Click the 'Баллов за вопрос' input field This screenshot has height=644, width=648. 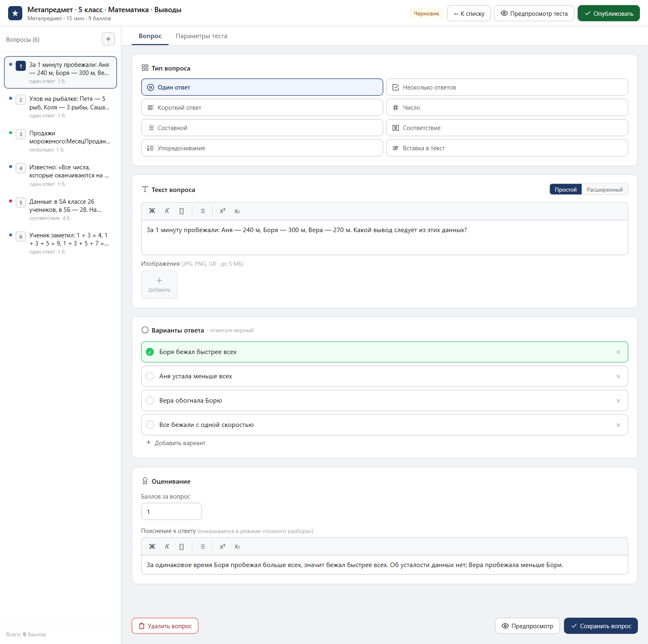point(172,512)
